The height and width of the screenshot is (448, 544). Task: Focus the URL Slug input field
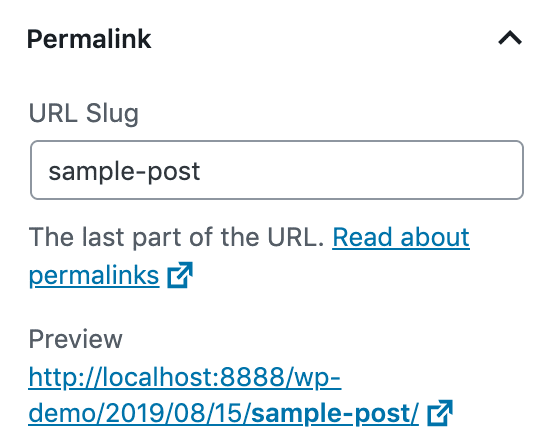click(277, 170)
